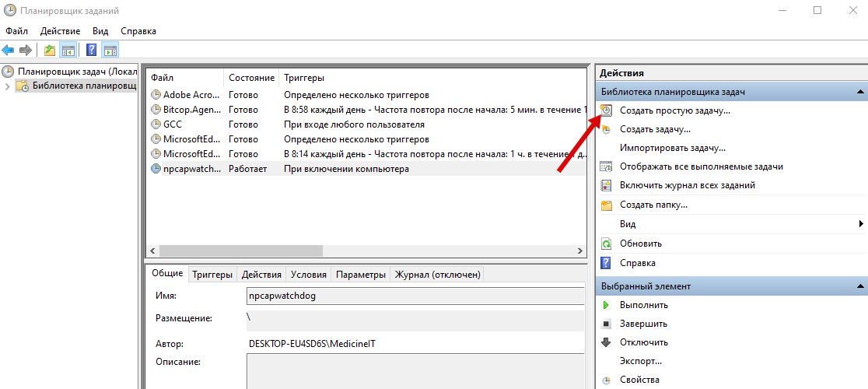Run the selected task with the green 'Выполнить' icon

click(607, 305)
